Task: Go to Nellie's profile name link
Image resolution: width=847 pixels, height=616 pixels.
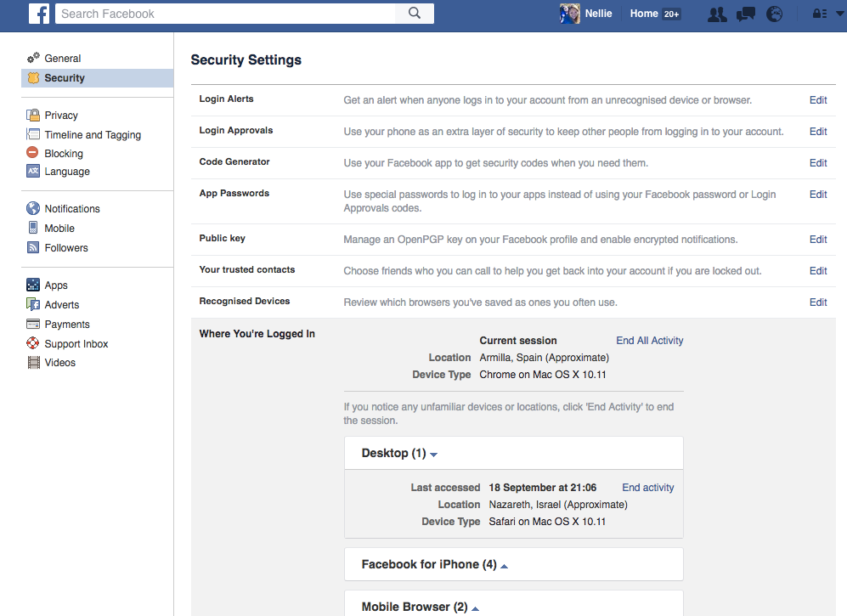Action: click(x=599, y=14)
